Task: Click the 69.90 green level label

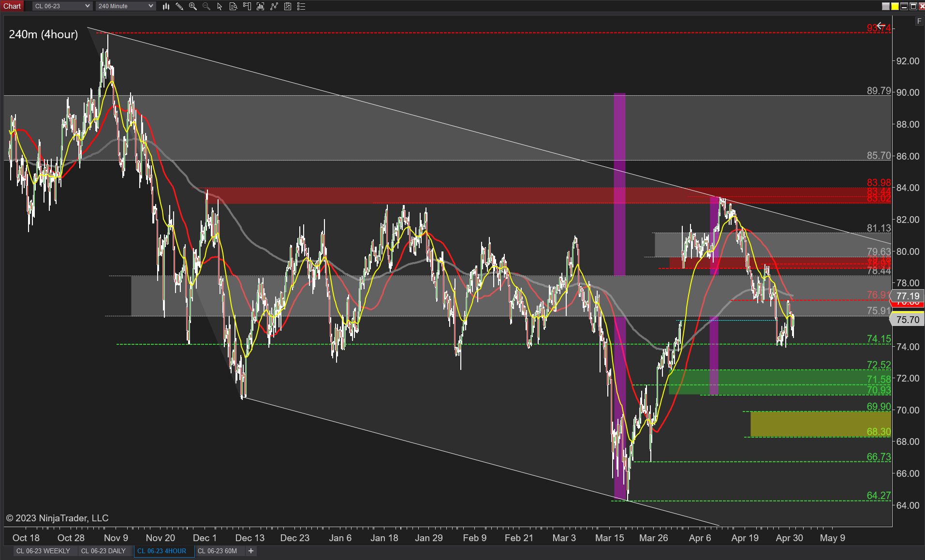Action: pyautogui.click(x=879, y=406)
